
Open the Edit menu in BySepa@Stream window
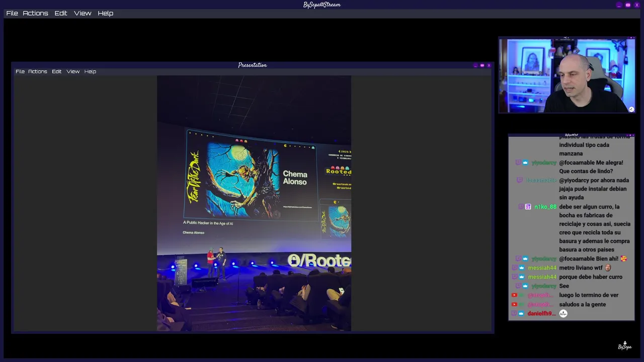61,13
